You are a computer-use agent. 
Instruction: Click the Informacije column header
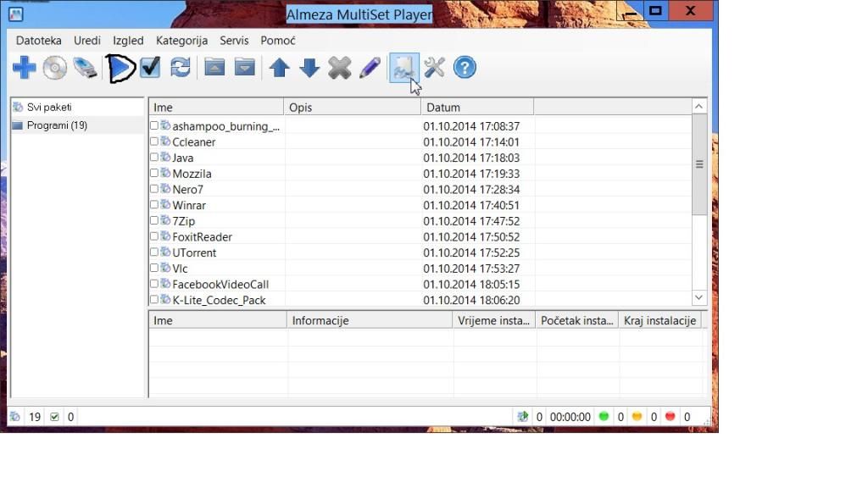click(370, 320)
